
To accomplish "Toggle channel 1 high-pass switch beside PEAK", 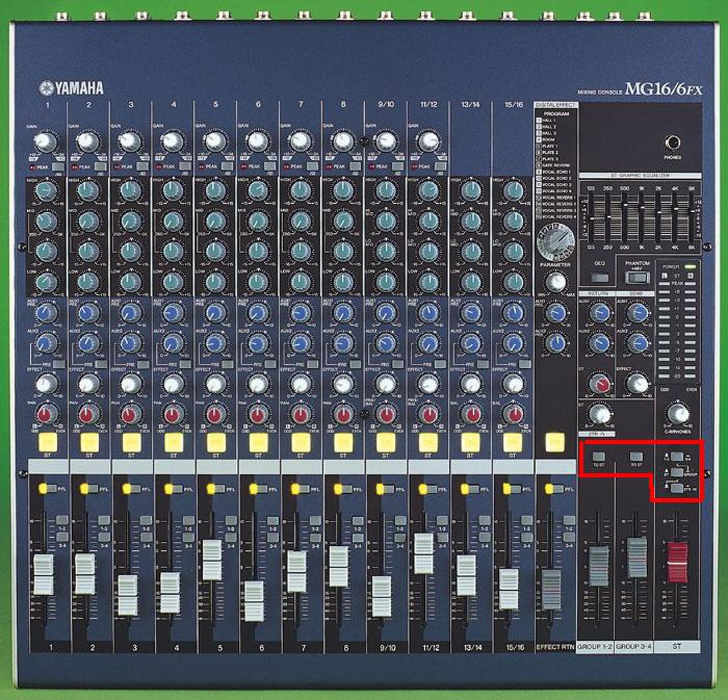I will coord(57,167).
